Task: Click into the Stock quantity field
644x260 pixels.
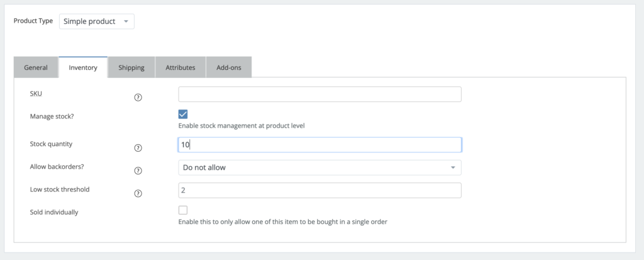Action: [x=319, y=145]
